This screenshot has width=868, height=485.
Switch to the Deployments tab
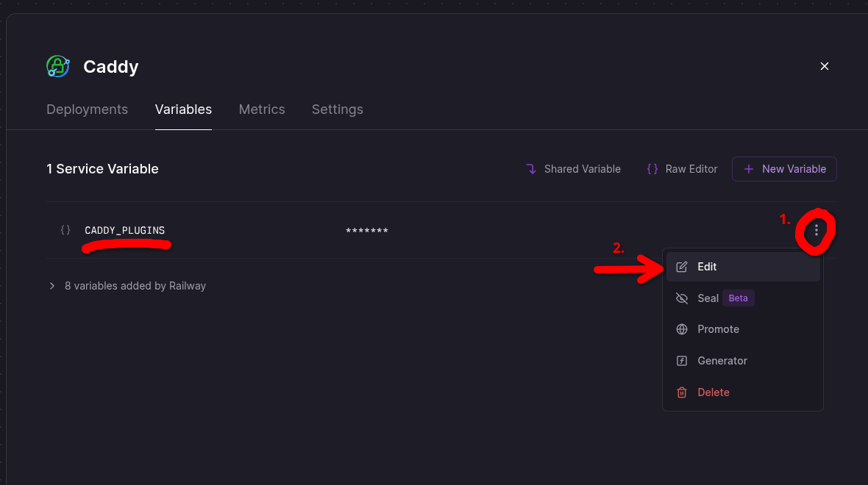[87, 109]
